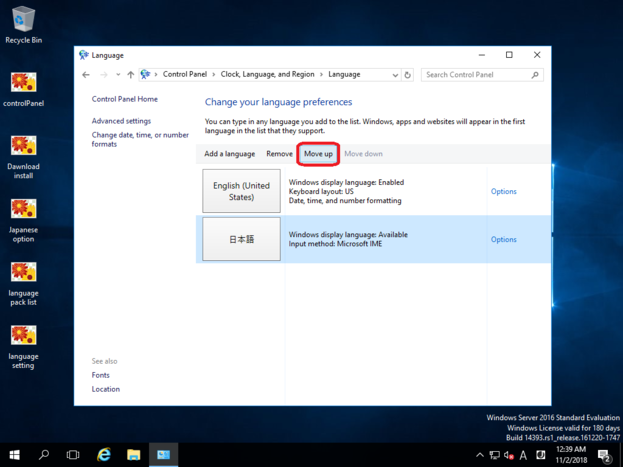Open Options for 日本語

503,240
